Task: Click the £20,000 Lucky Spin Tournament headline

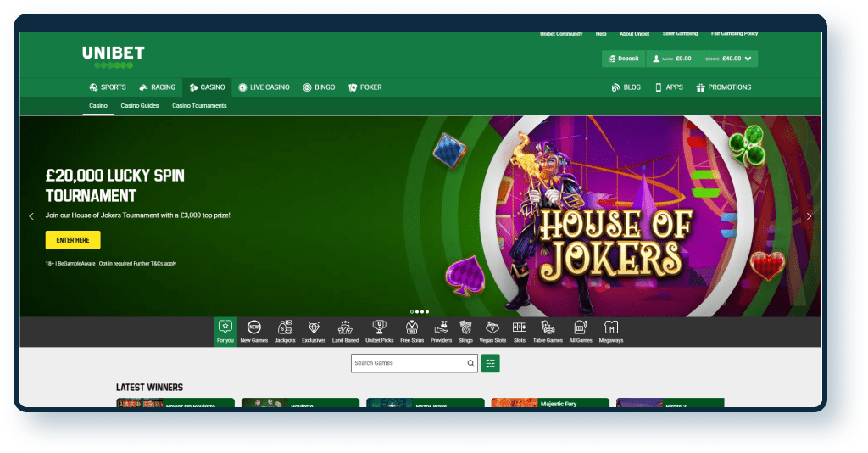Action: coord(115,186)
